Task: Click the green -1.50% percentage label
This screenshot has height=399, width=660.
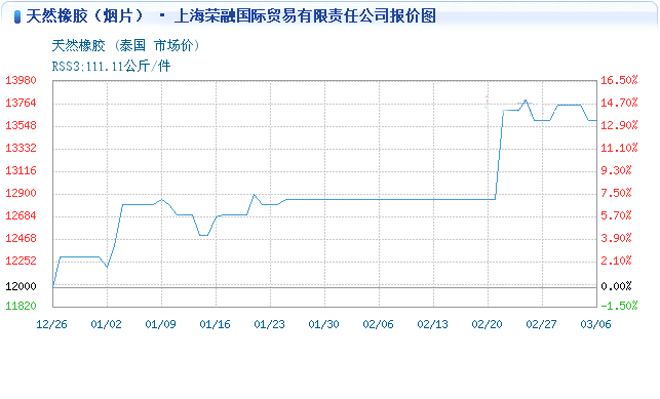Action: pos(619,306)
